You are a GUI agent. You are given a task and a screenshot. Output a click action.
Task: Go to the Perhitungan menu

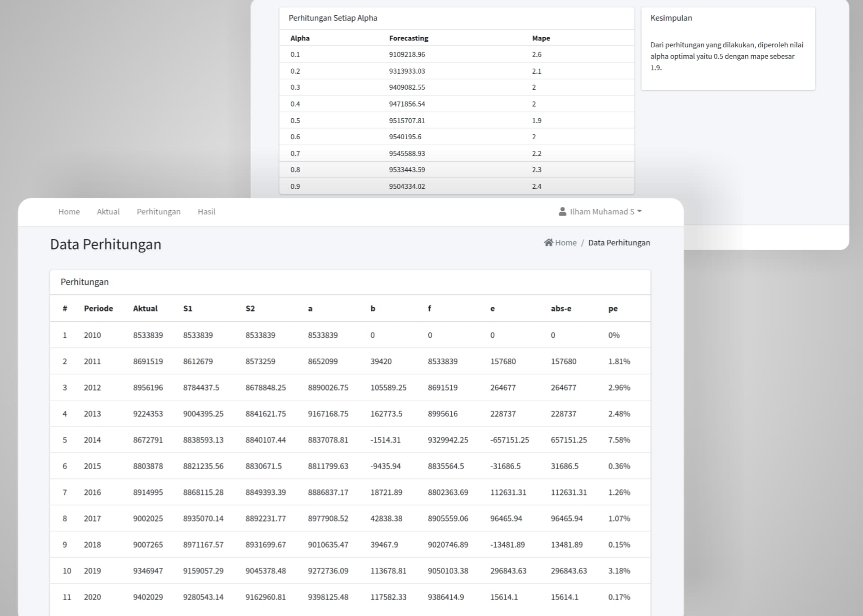click(x=158, y=212)
